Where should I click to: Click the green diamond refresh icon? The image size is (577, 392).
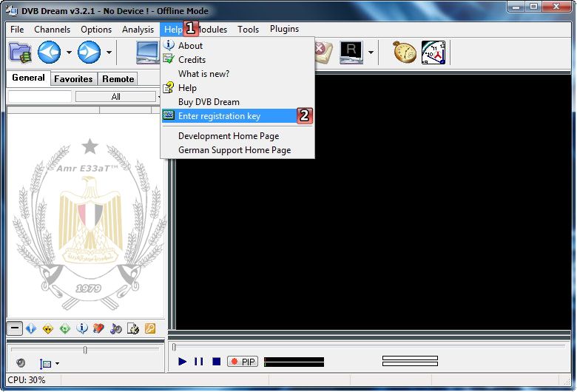(x=65, y=328)
